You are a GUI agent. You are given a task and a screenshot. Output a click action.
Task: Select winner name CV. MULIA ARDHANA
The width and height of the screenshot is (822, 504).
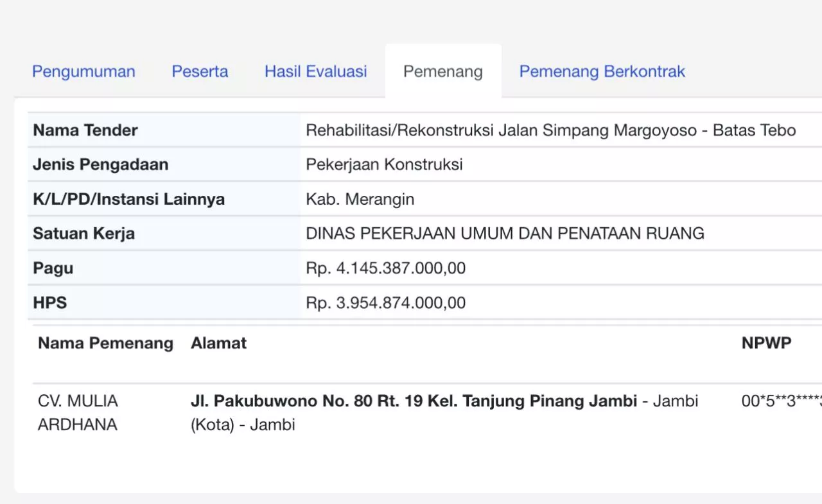coord(78,412)
